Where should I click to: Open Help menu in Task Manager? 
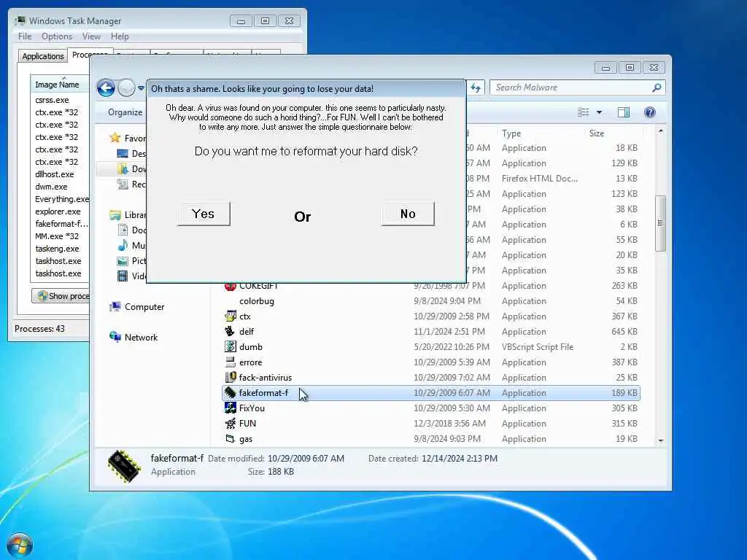coord(120,36)
